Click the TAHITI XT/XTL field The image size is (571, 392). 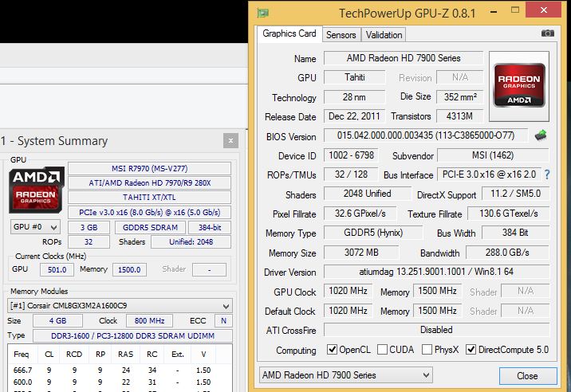click(x=149, y=198)
